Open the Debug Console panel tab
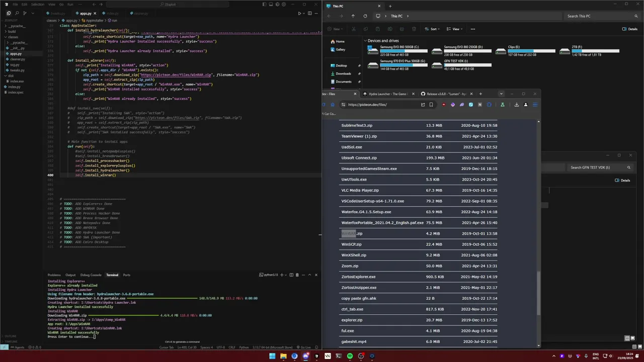 (x=91, y=275)
